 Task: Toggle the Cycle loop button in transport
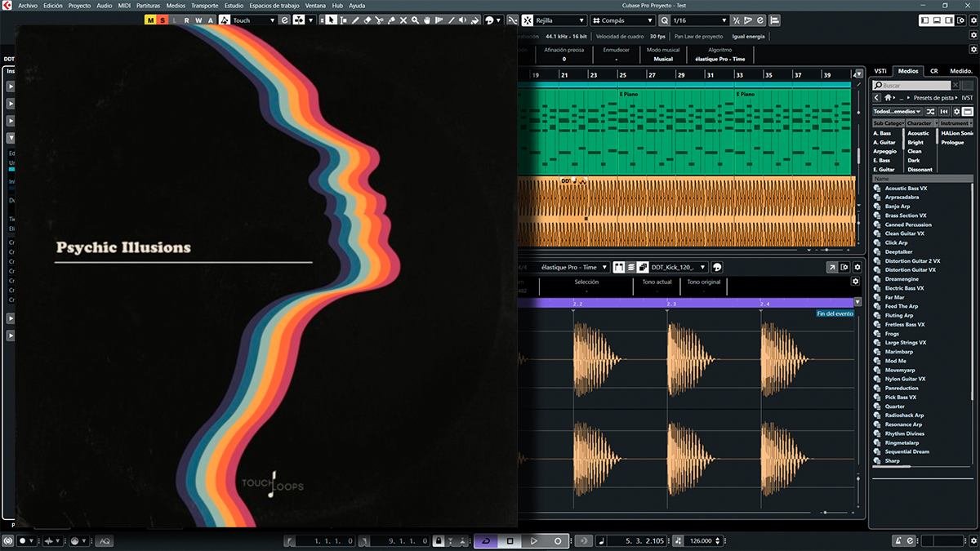pyautogui.click(x=485, y=540)
